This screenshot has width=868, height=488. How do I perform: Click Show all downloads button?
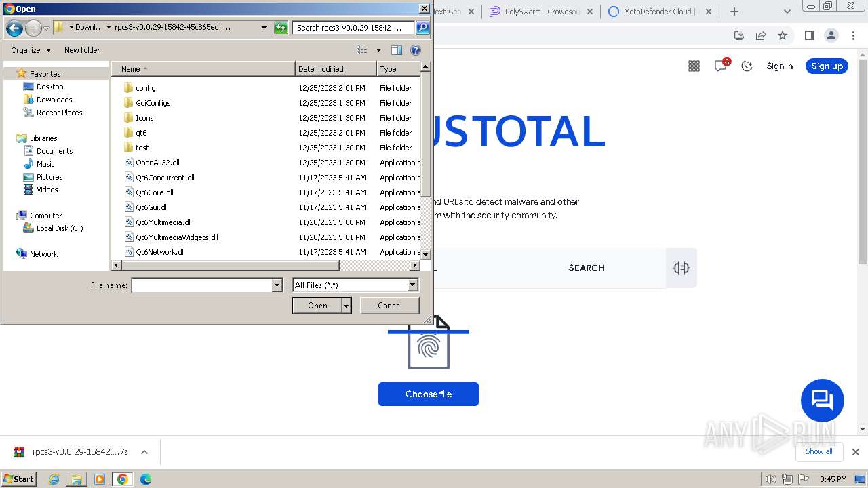(819, 451)
